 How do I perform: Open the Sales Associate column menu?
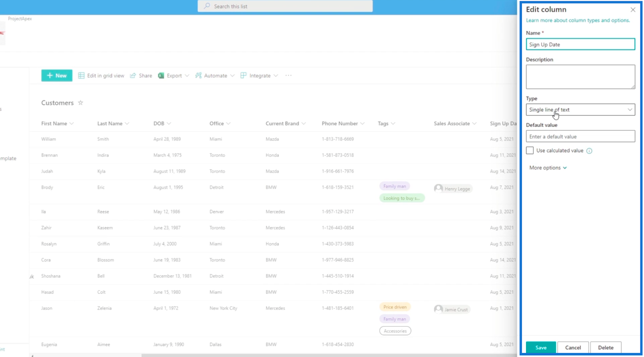point(455,124)
